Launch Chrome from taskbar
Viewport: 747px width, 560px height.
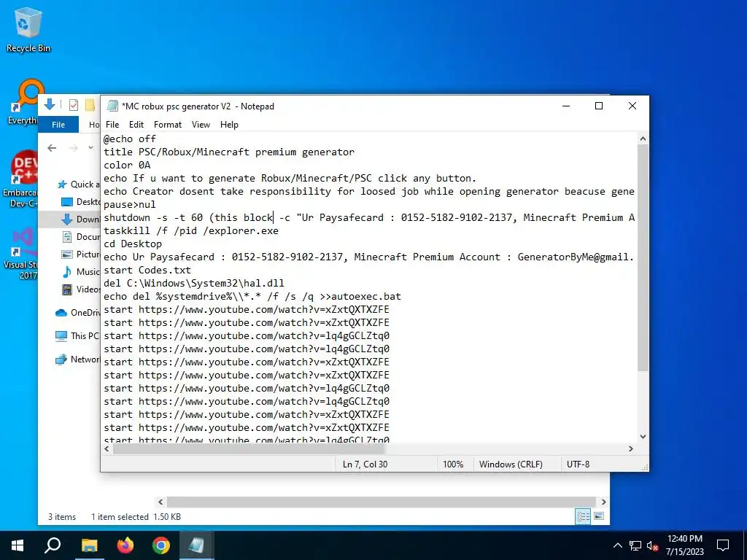(161, 545)
